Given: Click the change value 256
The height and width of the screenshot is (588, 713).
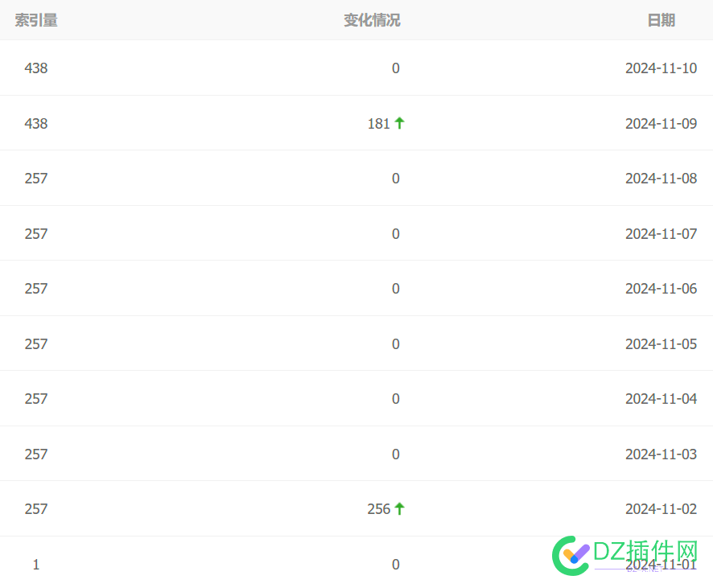Looking at the screenshot, I should [379, 509].
